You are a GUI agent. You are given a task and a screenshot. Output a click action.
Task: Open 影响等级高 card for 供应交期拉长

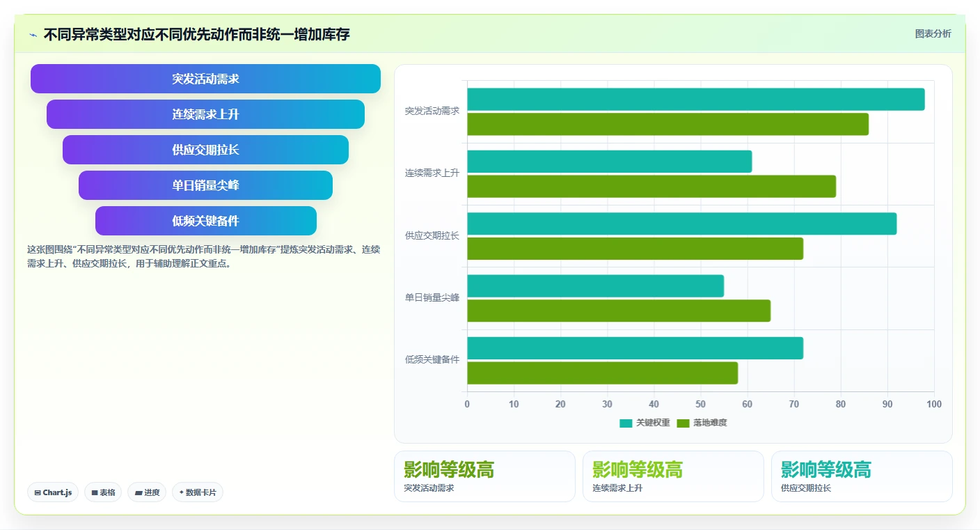(x=862, y=476)
